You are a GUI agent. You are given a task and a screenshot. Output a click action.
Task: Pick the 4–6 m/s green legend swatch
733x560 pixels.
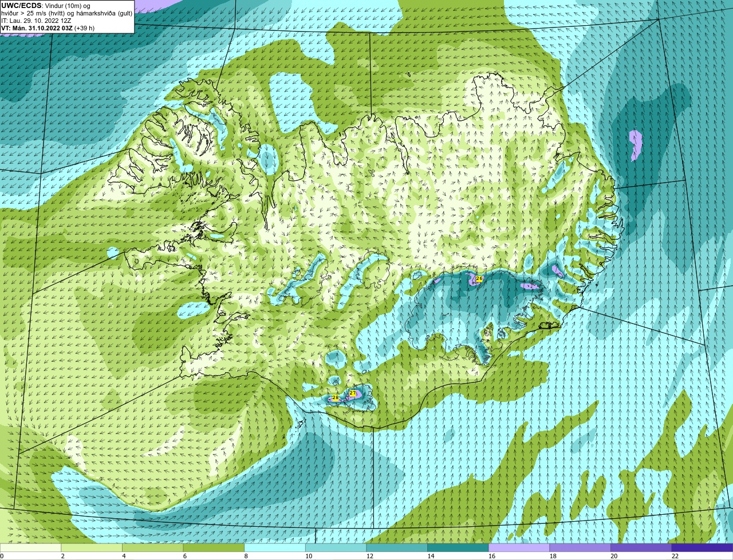(153, 547)
